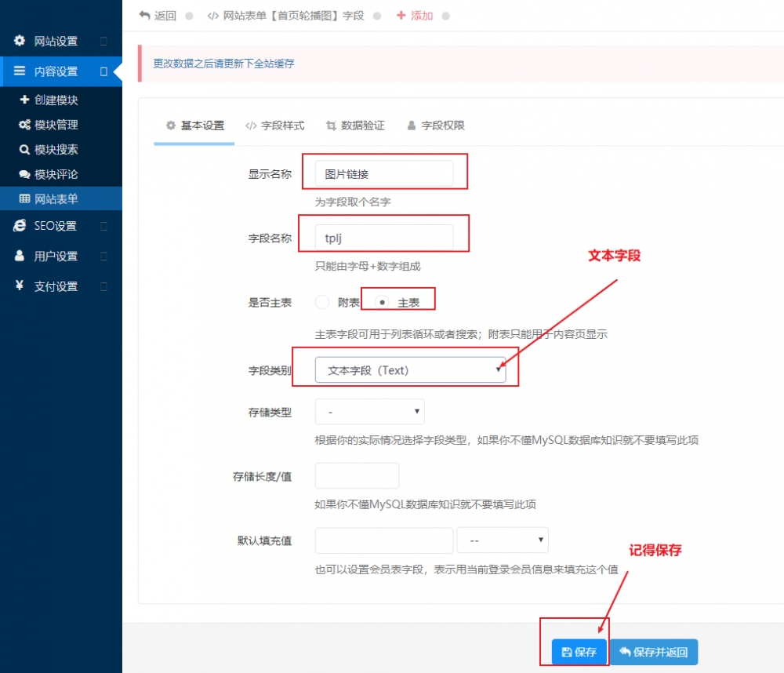The height and width of the screenshot is (673, 784).
Task: Click the chat bubble icon next to 模块评论
Action: tap(24, 174)
